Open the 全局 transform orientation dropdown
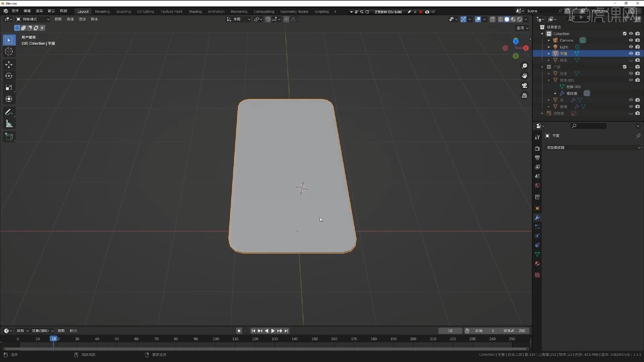This screenshot has width=644, height=362. pos(238,19)
